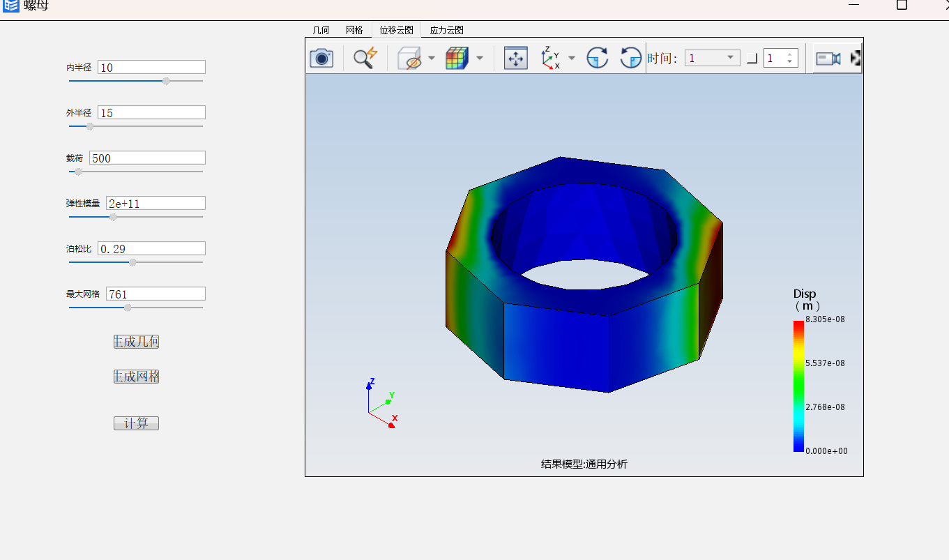
Task: Click the hide-geometry box icon
Action: coord(410,58)
